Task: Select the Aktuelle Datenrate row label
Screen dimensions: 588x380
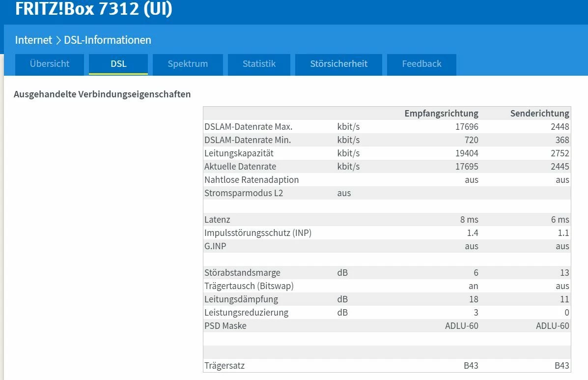Action: (240, 167)
